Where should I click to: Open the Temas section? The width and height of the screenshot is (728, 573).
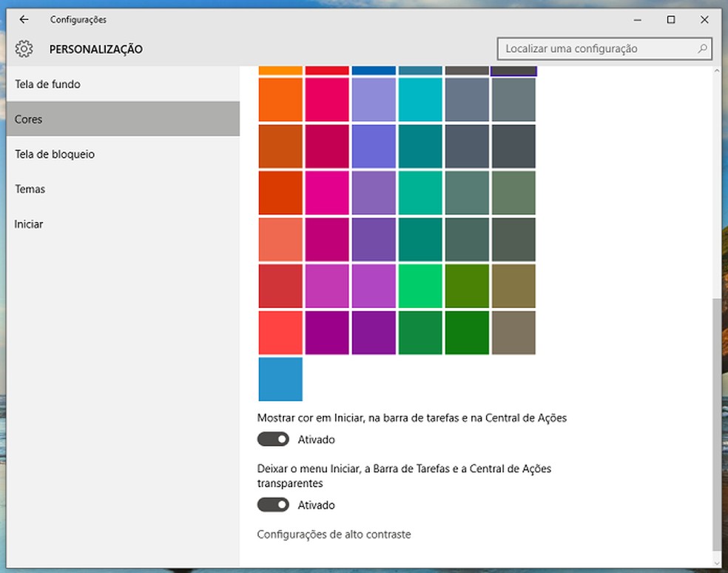[30, 189]
